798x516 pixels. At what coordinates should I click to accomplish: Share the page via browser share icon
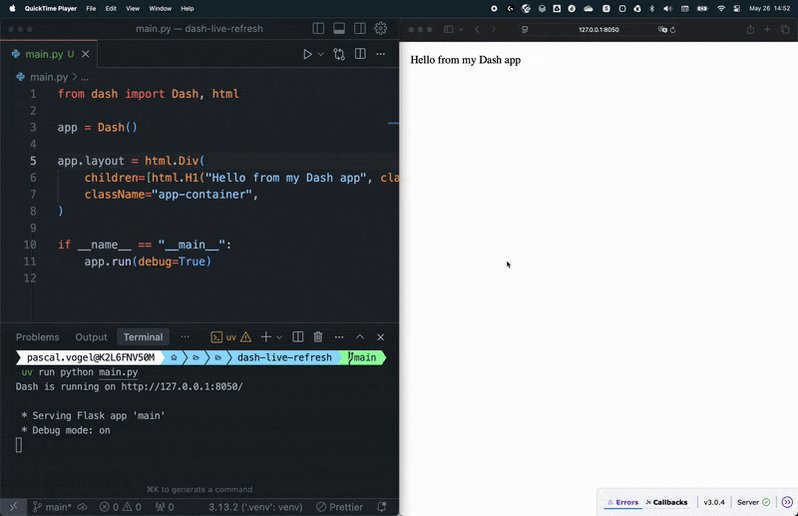(x=750, y=30)
